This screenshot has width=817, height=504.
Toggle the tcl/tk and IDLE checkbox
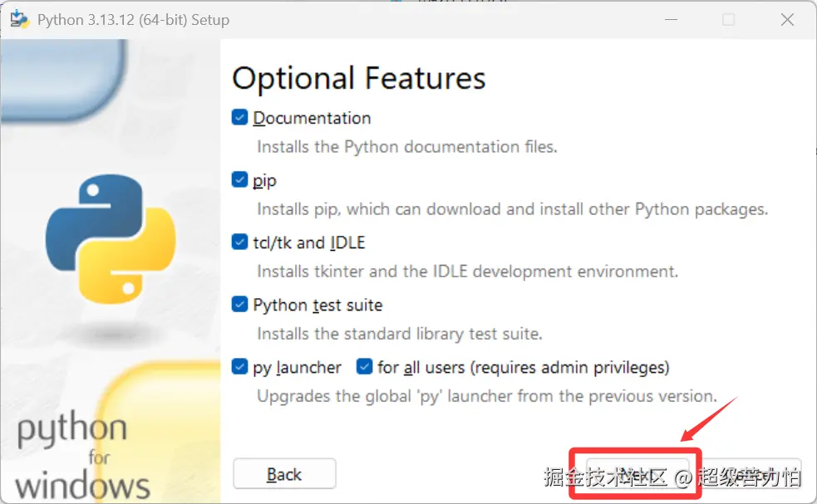[239, 242]
